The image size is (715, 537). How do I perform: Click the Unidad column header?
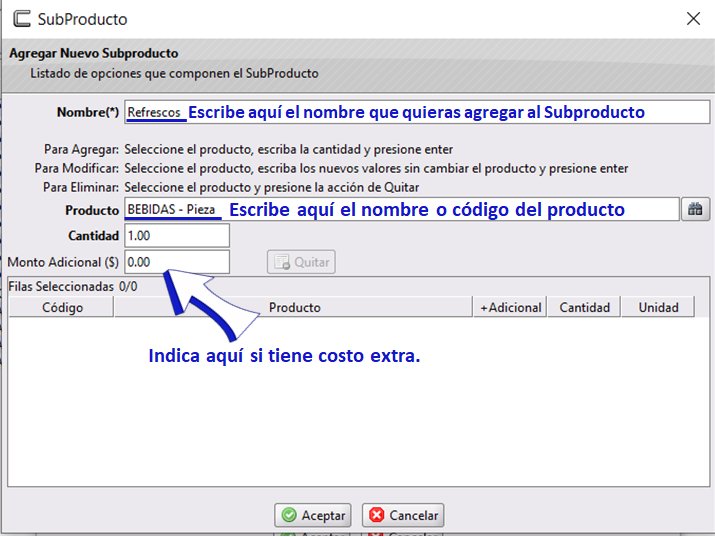(x=658, y=307)
